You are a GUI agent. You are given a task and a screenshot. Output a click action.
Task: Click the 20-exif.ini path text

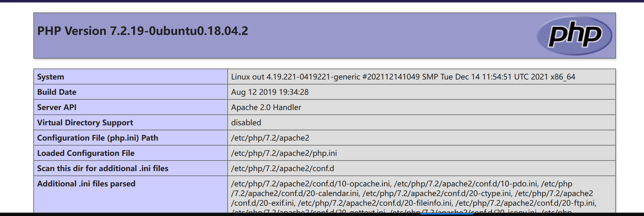pos(263,203)
